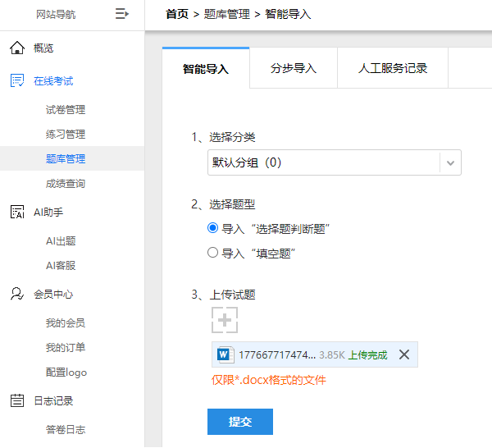Click the 3.85K file size text
The width and height of the screenshot is (492, 448).
(x=332, y=354)
